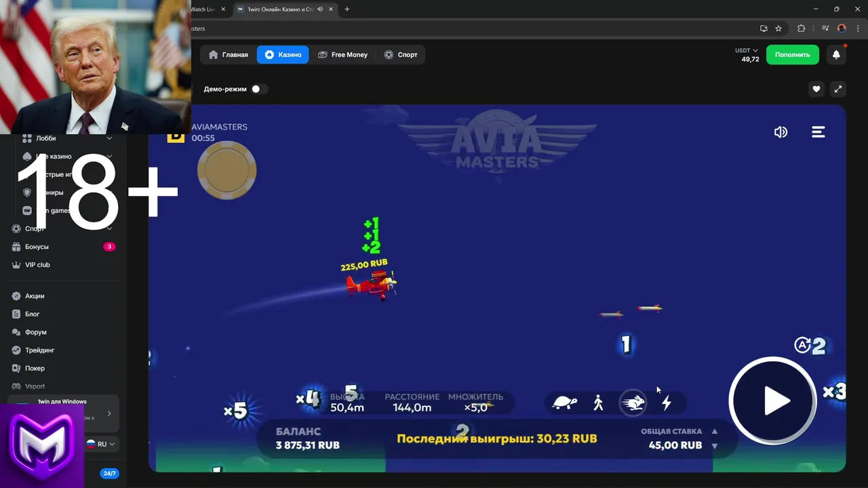Open Chrome media control icon
The image size is (868, 488).
tap(825, 28)
